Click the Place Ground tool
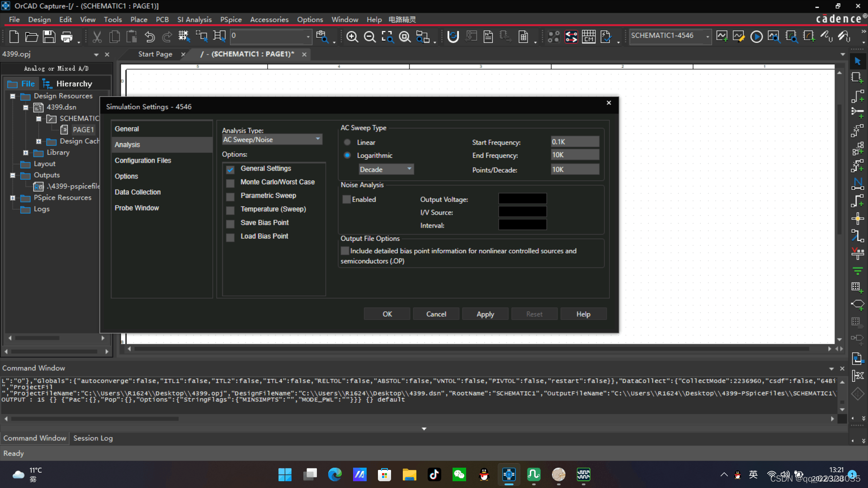The width and height of the screenshot is (868, 488). click(858, 271)
